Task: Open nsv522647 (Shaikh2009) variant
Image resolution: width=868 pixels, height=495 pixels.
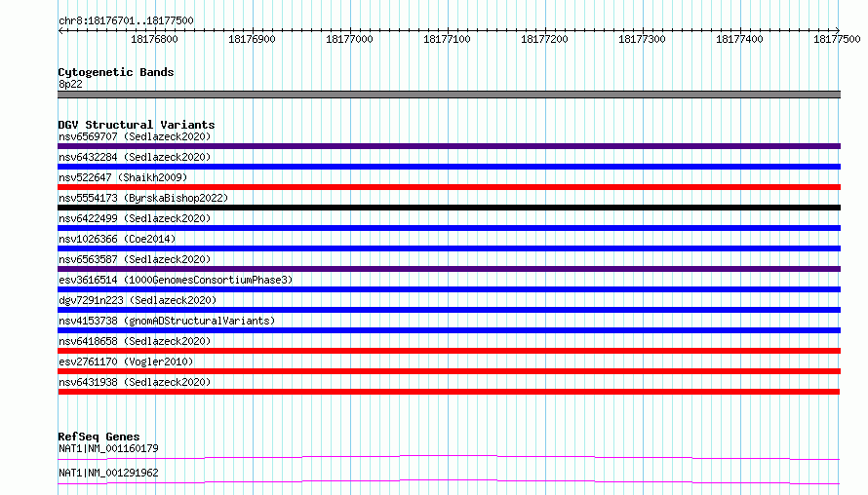Action: tap(123, 177)
